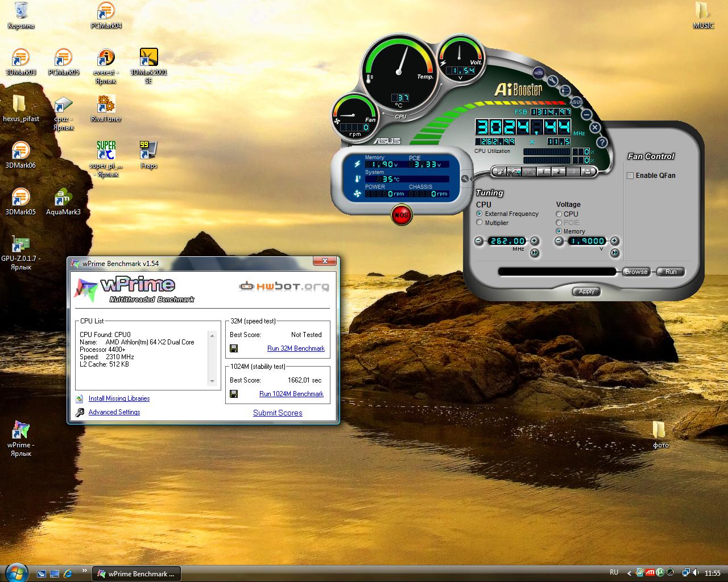
Task: Open the Fraps desktop icon
Action: point(148,155)
